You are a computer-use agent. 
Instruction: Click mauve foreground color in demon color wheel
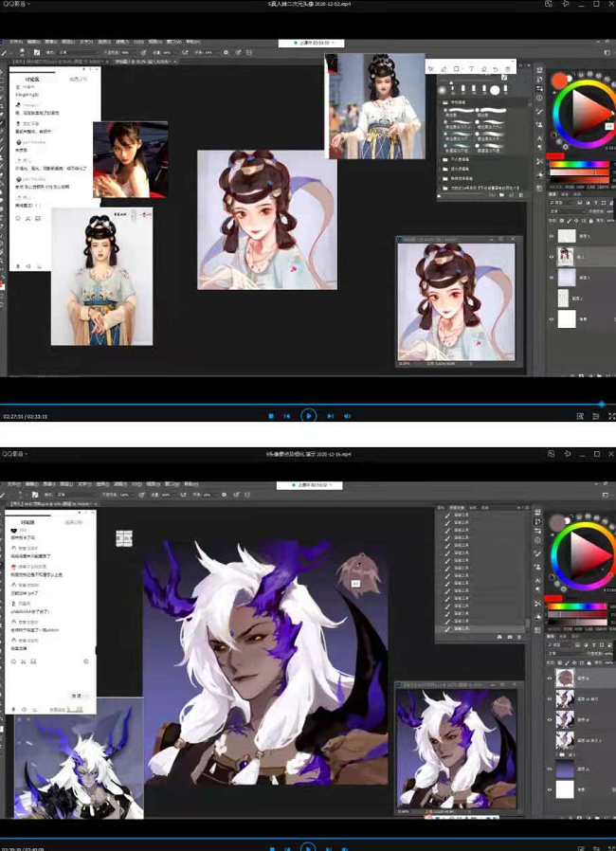pyautogui.click(x=557, y=523)
